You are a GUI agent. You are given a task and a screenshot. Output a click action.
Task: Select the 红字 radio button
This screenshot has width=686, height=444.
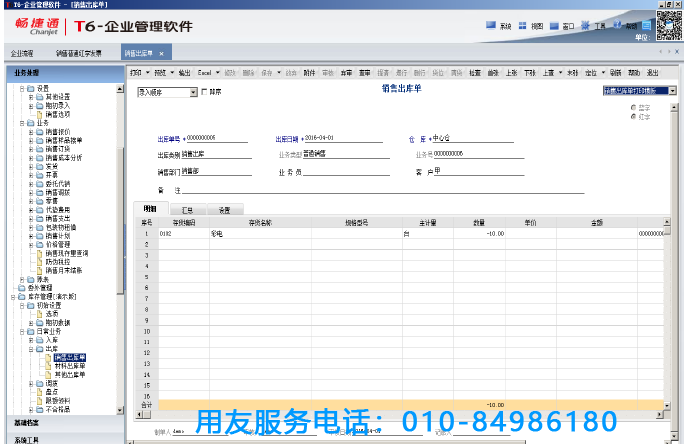tap(633, 116)
